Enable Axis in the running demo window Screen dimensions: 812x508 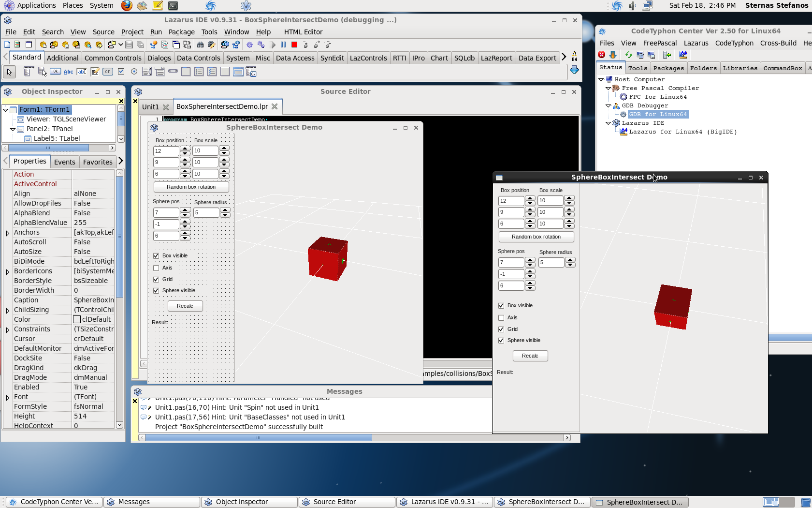pyautogui.click(x=501, y=318)
